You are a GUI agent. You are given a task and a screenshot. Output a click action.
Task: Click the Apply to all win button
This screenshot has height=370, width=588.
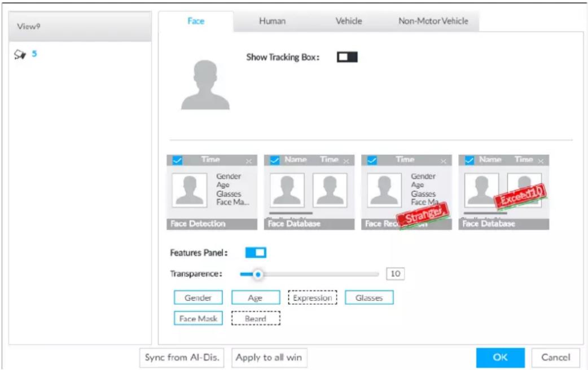click(269, 358)
